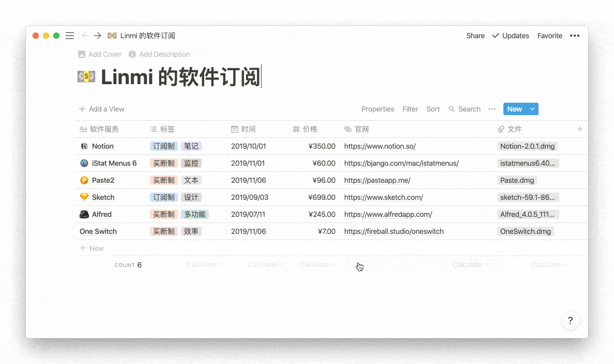Click the date 2019/07/11
Viewport: 614px width, 364px height.
point(248,214)
